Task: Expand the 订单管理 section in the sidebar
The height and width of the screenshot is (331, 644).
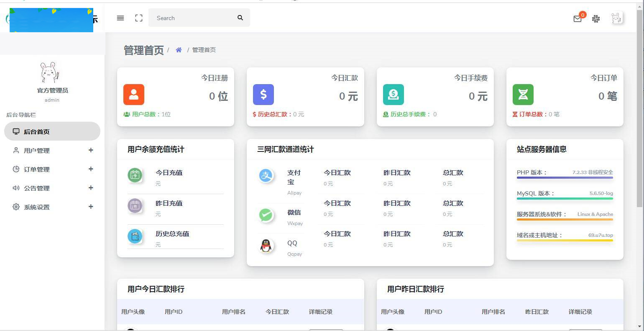Action: (x=52, y=169)
